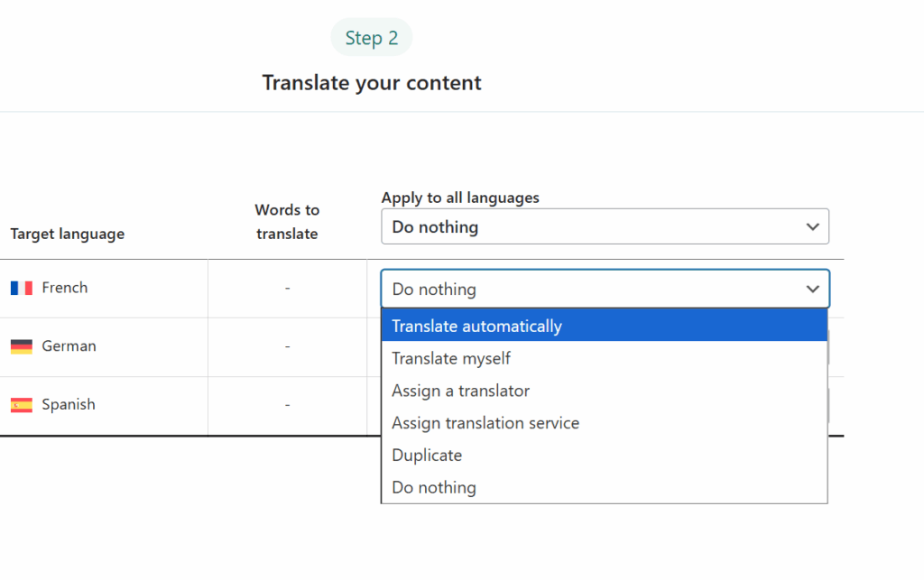The height and width of the screenshot is (580, 924).
Task: Open the French language action dropdown
Action: (605, 289)
